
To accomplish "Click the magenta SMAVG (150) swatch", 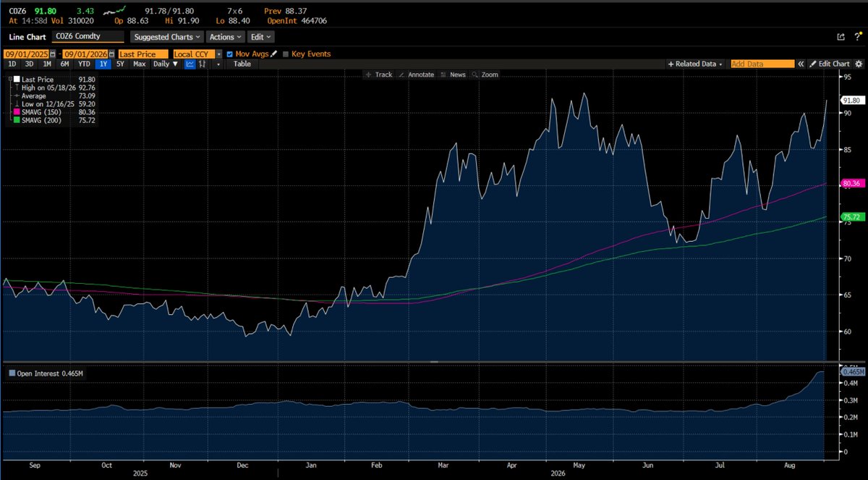I will point(17,112).
